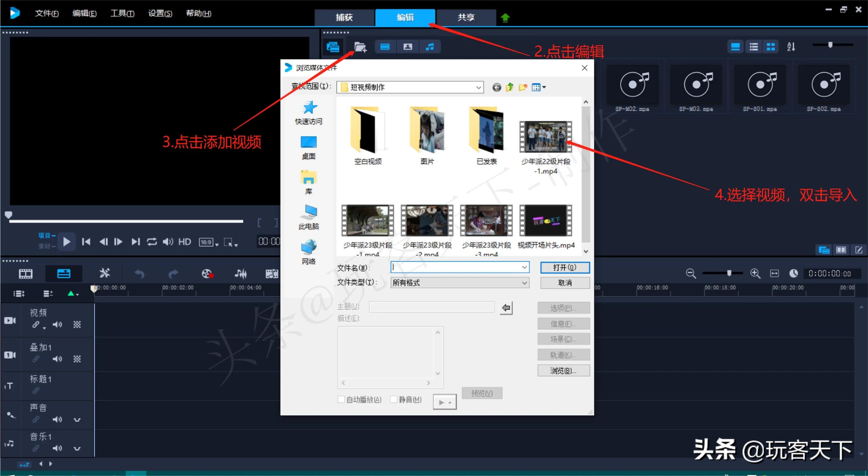Screen dimensions: 868x476
Task: Switch to the 共享 tab
Action: coord(466,18)
